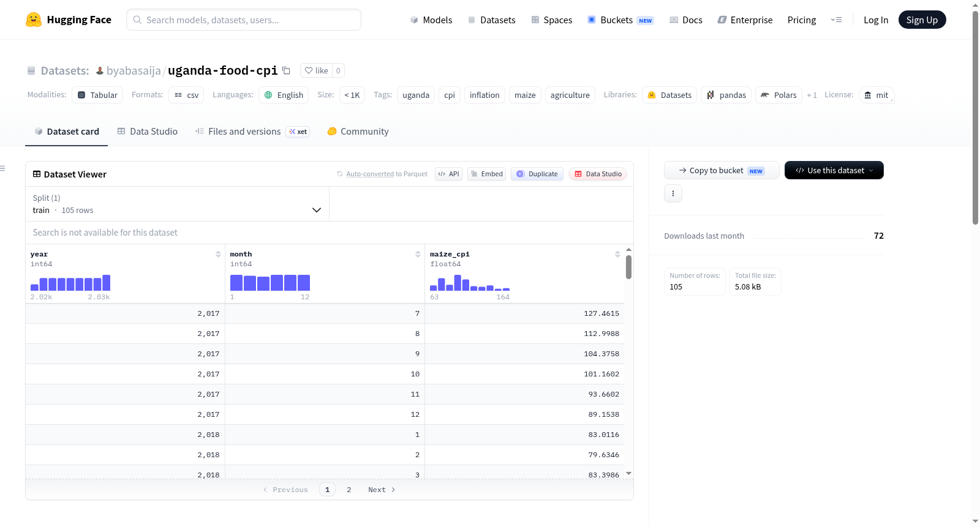980x527 pixels.
Task: Switch to Files and versions tab
Action: coord(252,132)
